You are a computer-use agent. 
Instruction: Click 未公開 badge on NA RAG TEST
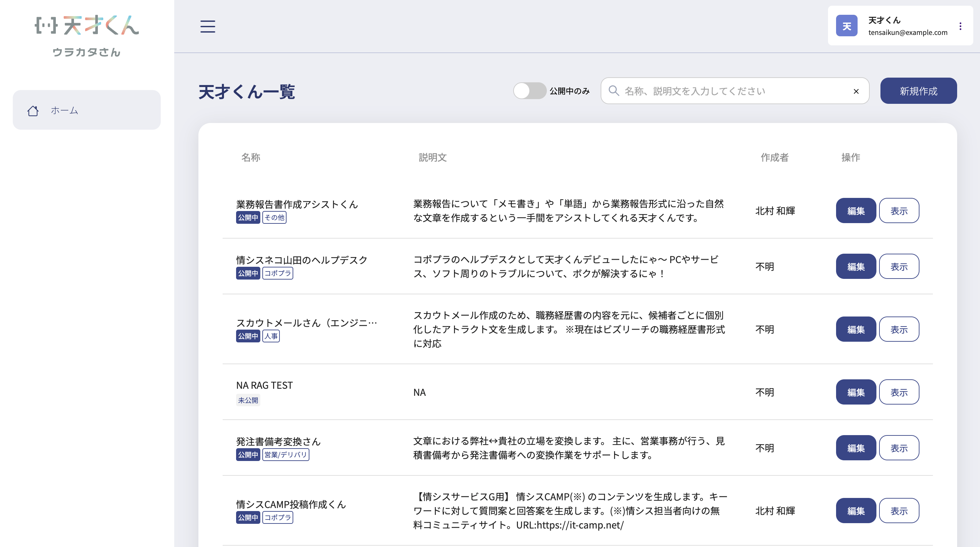point(248,400)
